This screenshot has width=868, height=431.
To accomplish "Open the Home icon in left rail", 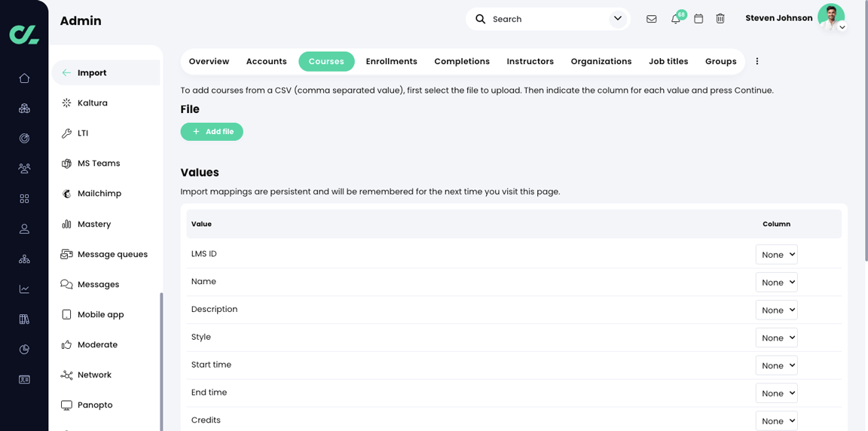I will click(x=24, y=78).
